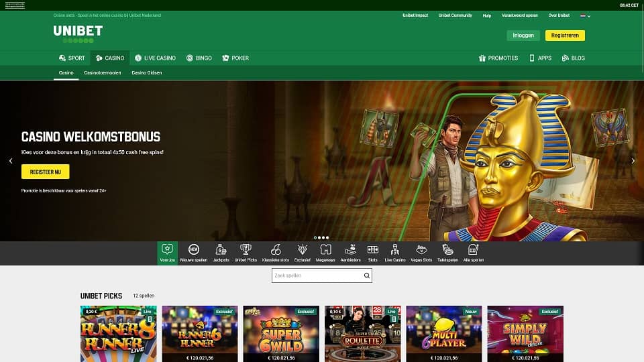Switch to Casino Gidsen tab
Image resolution: width=644 pixels, height=362 pixels.
tap(147, 72)
